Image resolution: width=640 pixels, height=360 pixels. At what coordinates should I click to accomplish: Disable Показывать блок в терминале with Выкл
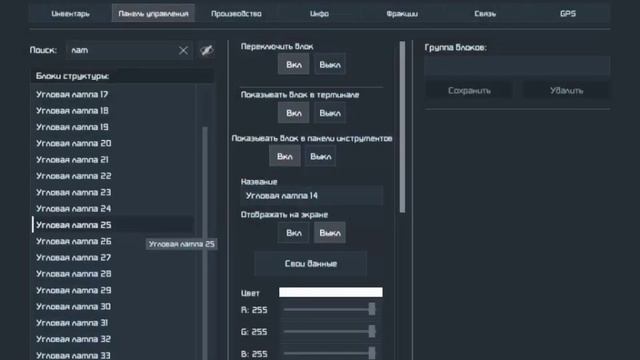coord(330,113)
